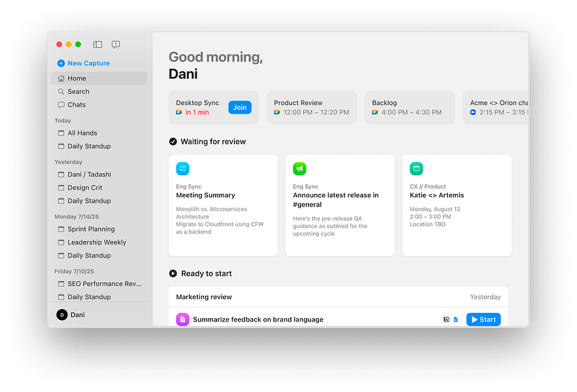Click the Leadership Weekly calendar icon

click(x=61, y=242)
